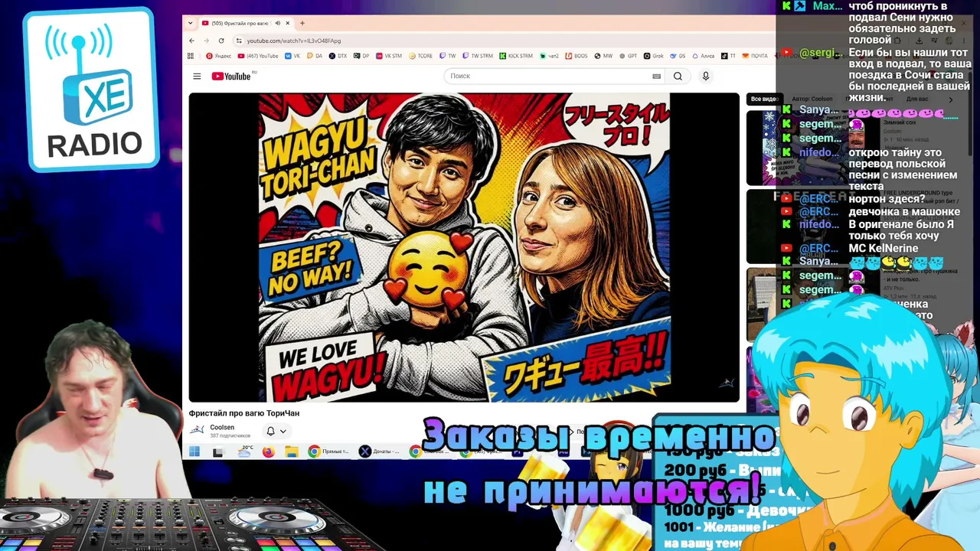
Task: Open the DA bookmark
Action: point(315,56)
